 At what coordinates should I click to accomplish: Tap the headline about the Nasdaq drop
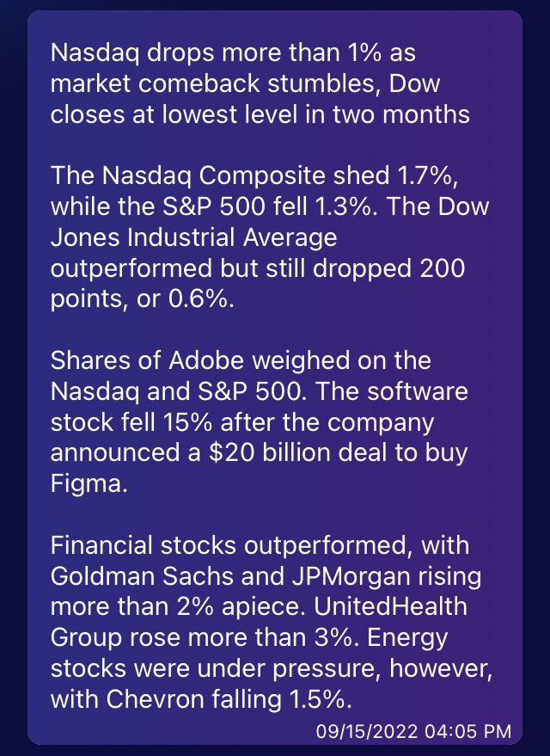[x=260, y=83]
